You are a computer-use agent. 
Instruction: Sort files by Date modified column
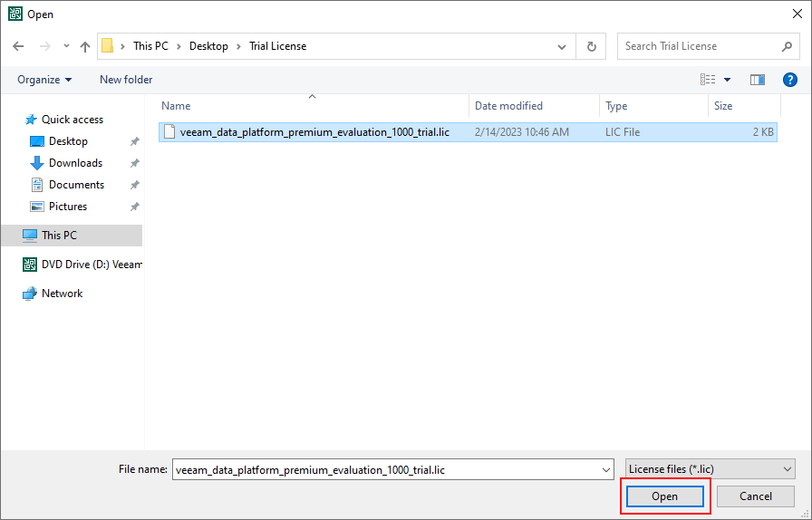508,106
